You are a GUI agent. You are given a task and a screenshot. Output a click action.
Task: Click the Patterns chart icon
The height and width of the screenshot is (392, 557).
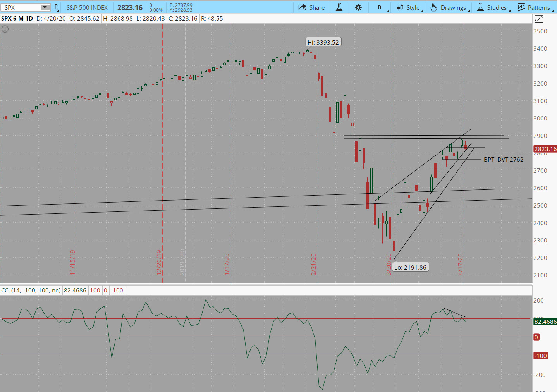pyautogui.click(x=521, y=7)
